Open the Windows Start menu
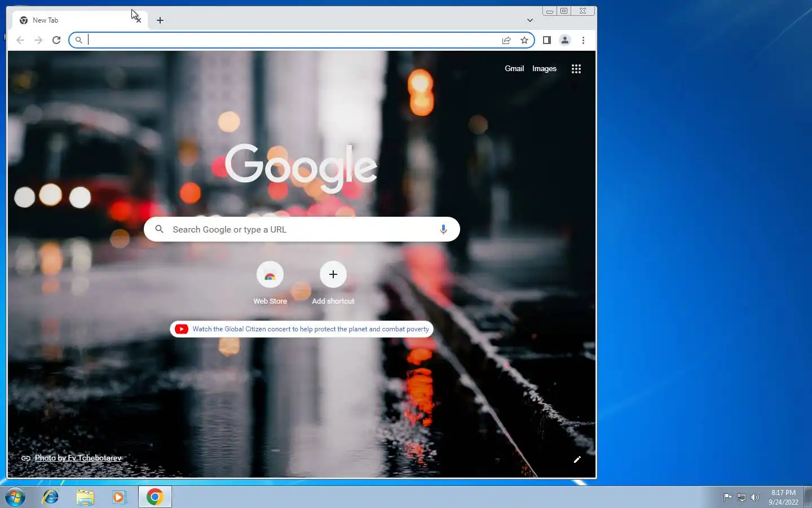The height and width of the screenshot is (508, 812). point(15,497)
